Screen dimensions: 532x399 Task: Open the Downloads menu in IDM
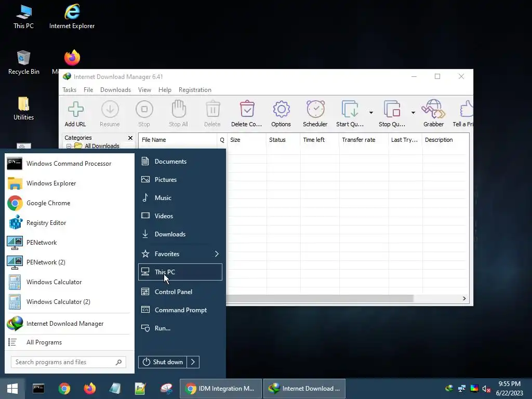pos(115,90)
